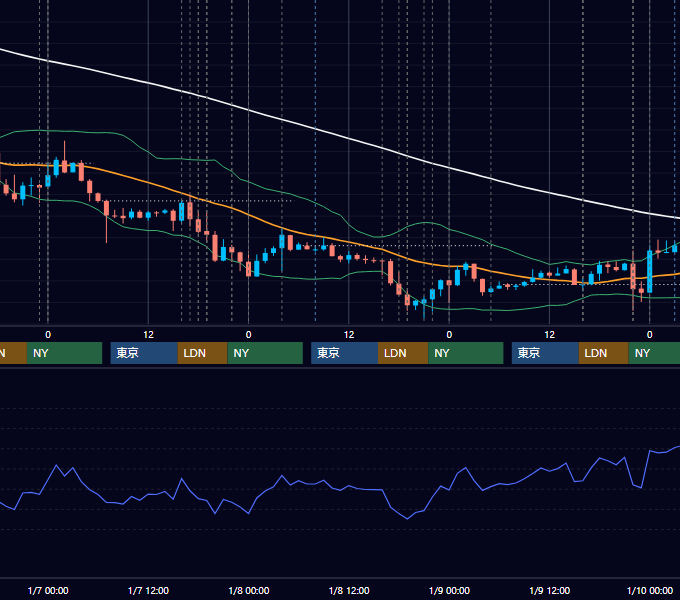
Task: Click the 東京 session block covering 1/8 12:00
Action: (345, 353)
